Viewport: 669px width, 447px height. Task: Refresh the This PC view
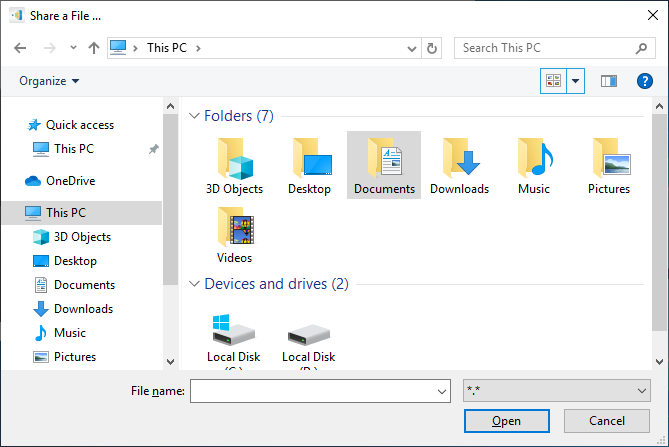[432, 48]
